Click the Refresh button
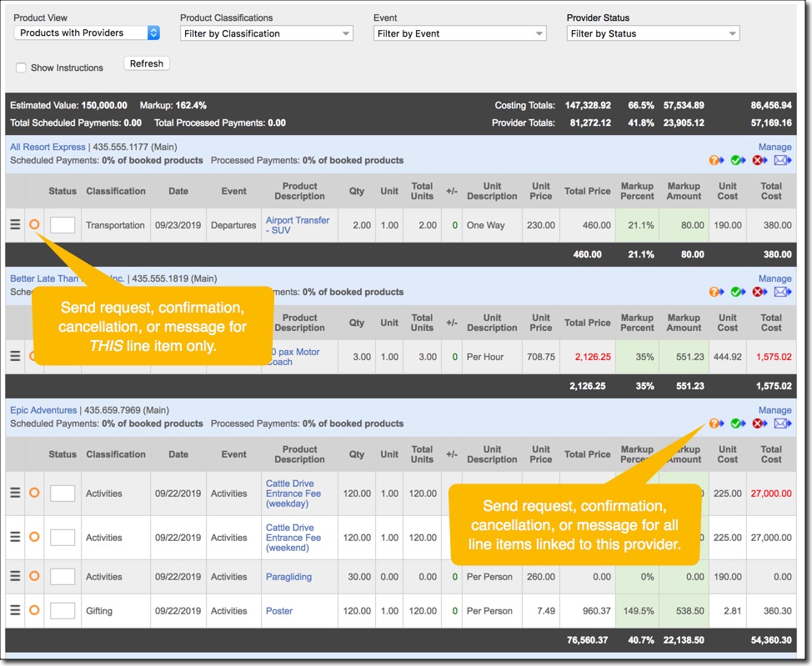 [147, 63]
